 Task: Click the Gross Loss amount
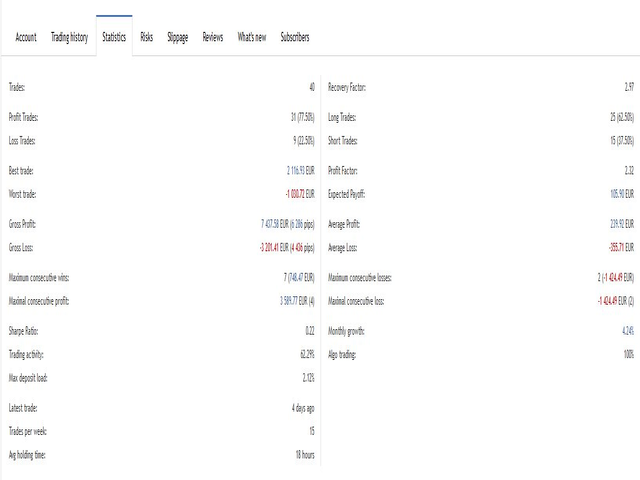click(x=287, y=247)
